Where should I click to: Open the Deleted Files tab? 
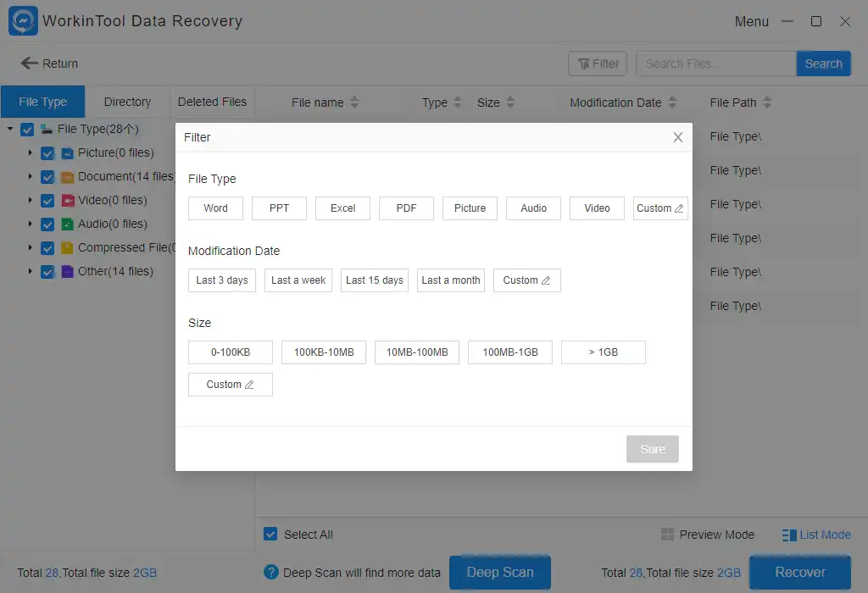(x=212, y=102)
